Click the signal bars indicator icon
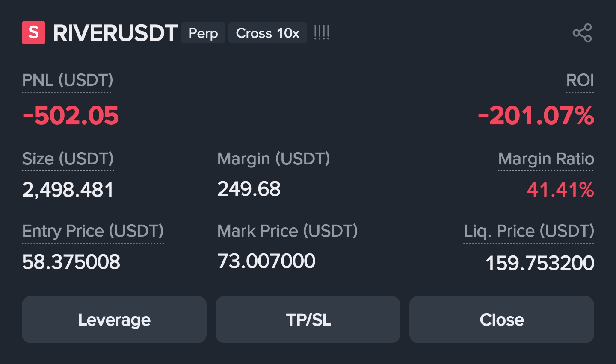This screenshot has height=364, width=616. (322, 33)
